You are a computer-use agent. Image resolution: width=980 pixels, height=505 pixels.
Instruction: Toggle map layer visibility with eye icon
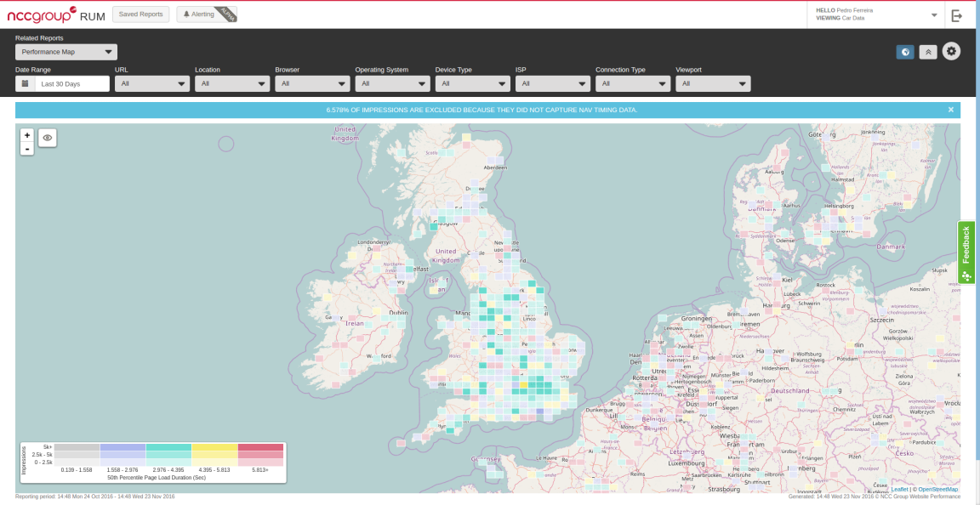point(48,138)
